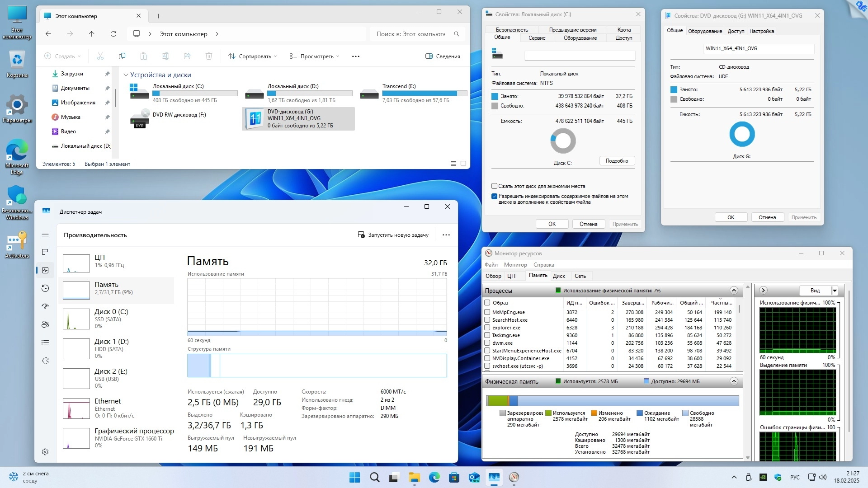Open Startup apps icon in Task Manager
This screenshot has width=868, height=488.
coord(45,306)
